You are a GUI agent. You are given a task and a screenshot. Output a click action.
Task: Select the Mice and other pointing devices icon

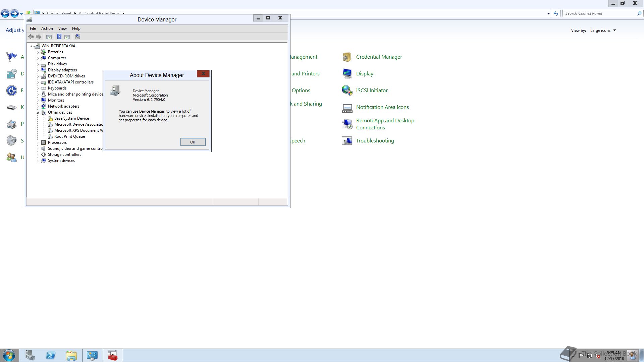[43, 94]
